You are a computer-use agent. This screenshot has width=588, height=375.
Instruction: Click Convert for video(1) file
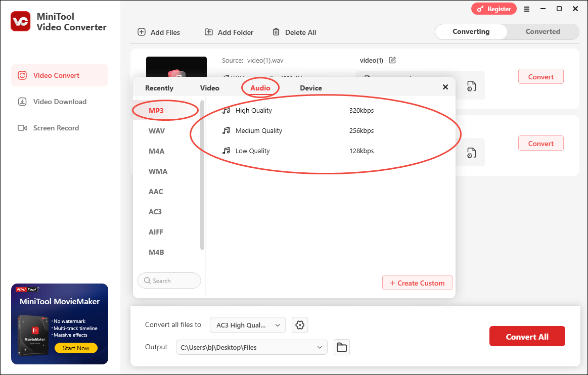tap(541, 76)
